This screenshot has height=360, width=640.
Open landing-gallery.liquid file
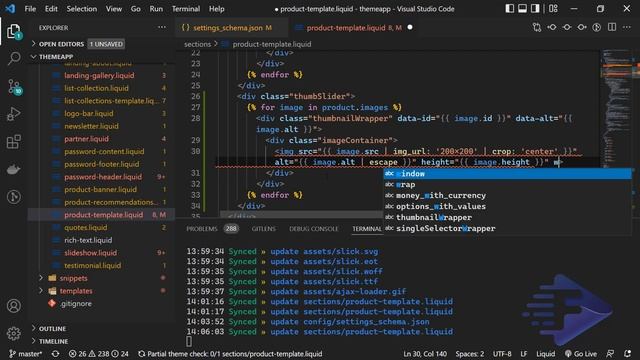click(99, 75)
